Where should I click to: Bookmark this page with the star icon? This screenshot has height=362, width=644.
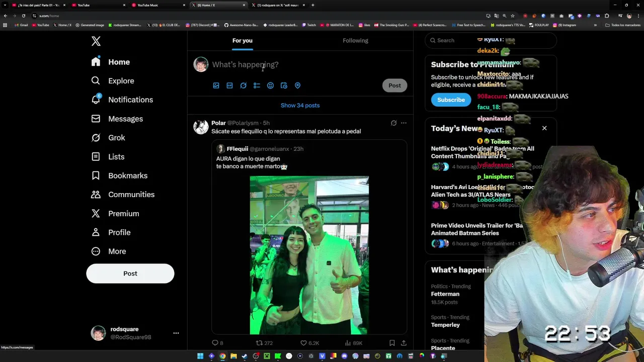[x=512, y=16]
